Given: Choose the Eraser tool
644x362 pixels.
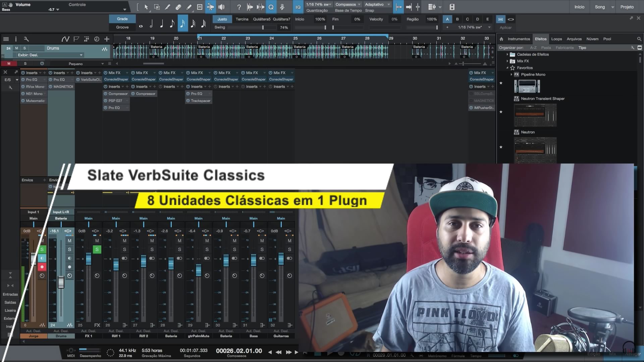Looking at the screenshot, I should pyautogui.click(x=178, y=7).
